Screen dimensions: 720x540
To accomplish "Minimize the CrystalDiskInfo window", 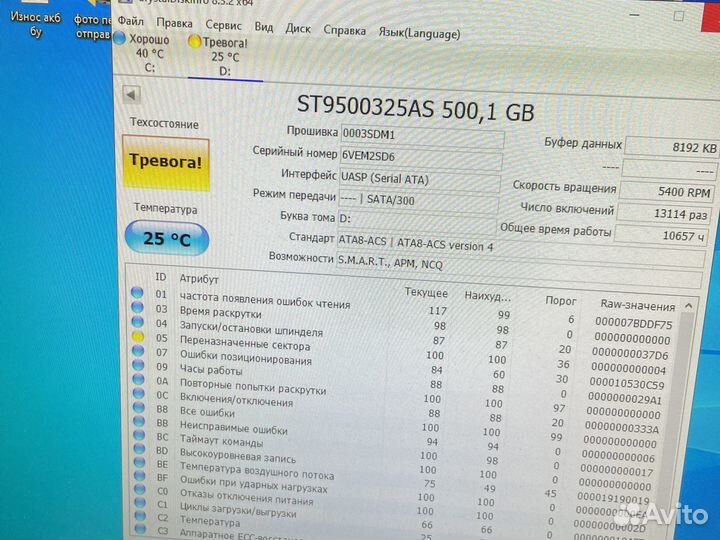I will pos(635,15).
